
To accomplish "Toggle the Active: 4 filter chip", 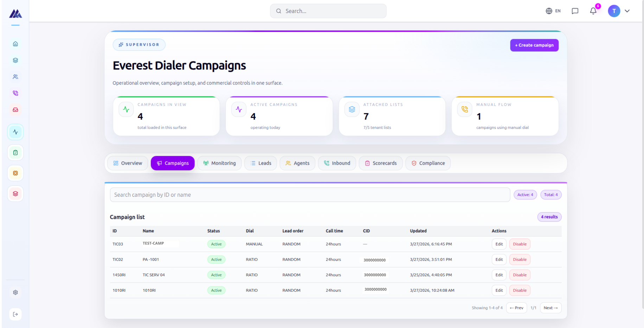I will point(525,195).
